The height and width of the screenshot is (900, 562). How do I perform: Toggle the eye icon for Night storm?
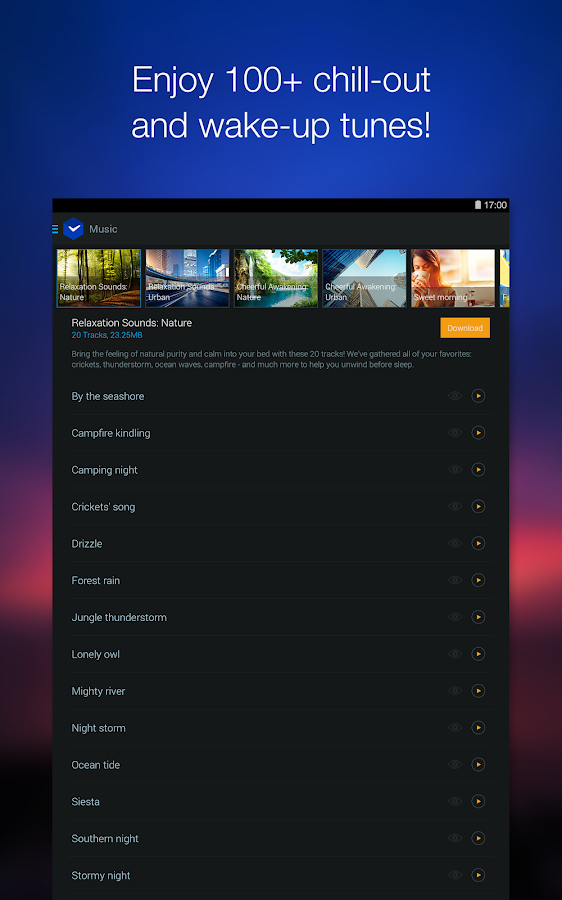coord(455,727)
